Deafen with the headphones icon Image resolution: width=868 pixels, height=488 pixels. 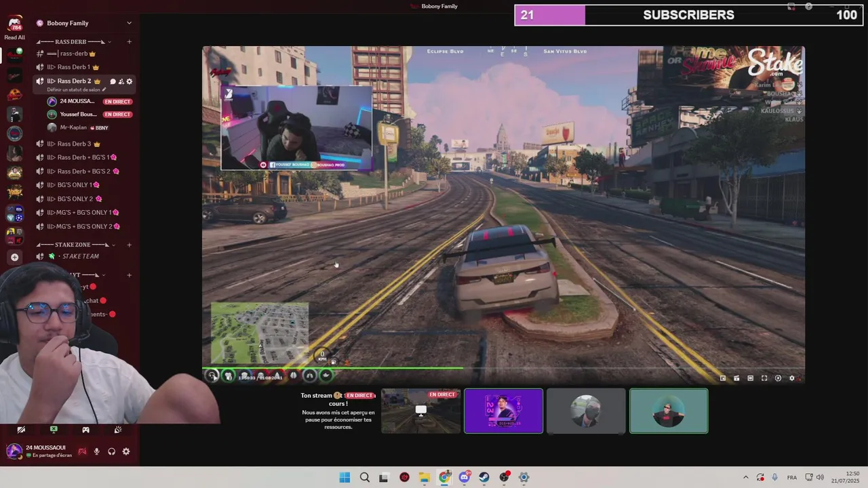[111, 451]
